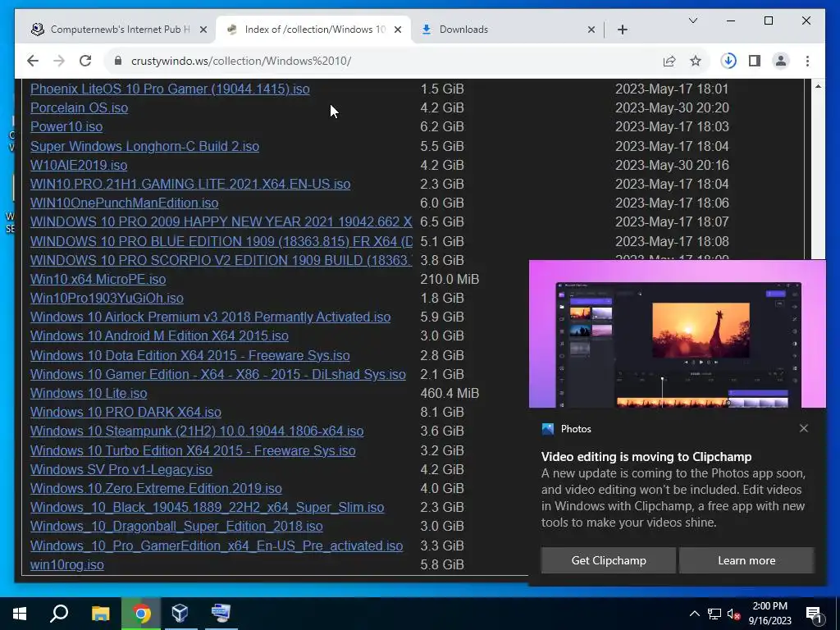Image resolution: width=840 pixels, height=630 pixels.
Task: Open Super Windows Longhorn-C Build 2.iso
Action: pos(144,146)
